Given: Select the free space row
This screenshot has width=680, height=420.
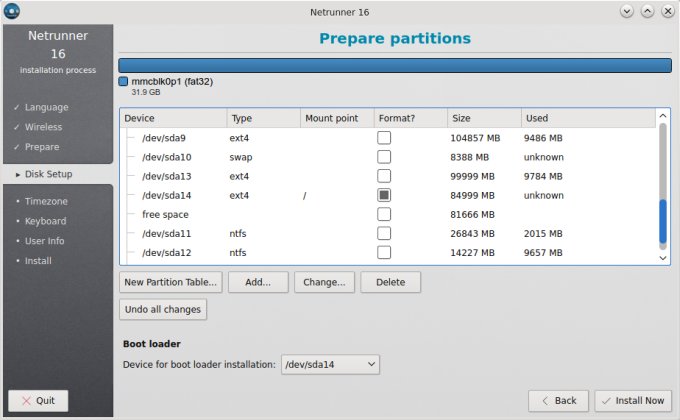Looking at the screenshot, I should (388, 214).
